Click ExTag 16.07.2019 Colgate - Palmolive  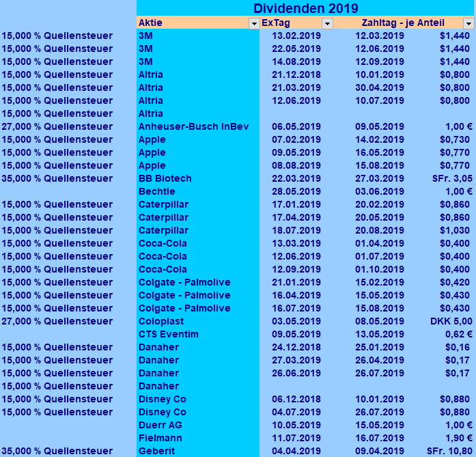point(296,309)
